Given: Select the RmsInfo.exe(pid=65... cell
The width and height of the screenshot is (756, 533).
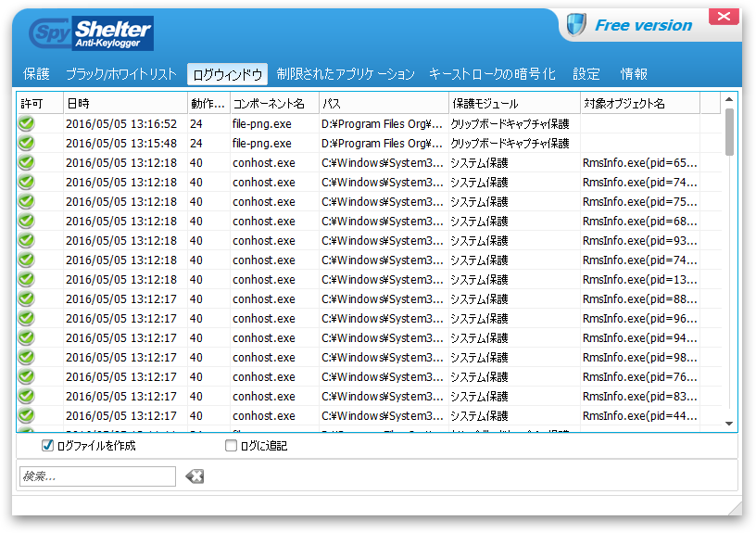Looking at the screenshot, I should tap(640, 163).
